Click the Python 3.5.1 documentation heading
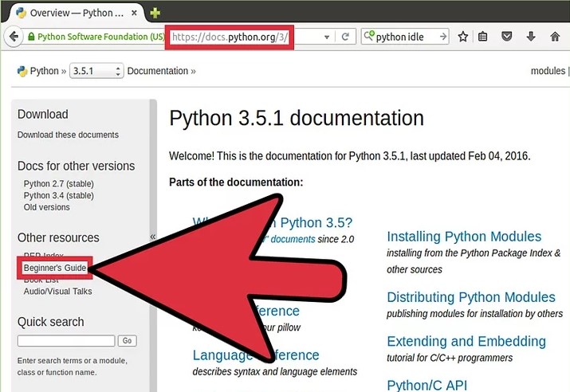Viewport: 570px width, 392px height. (x=297, y=118)
